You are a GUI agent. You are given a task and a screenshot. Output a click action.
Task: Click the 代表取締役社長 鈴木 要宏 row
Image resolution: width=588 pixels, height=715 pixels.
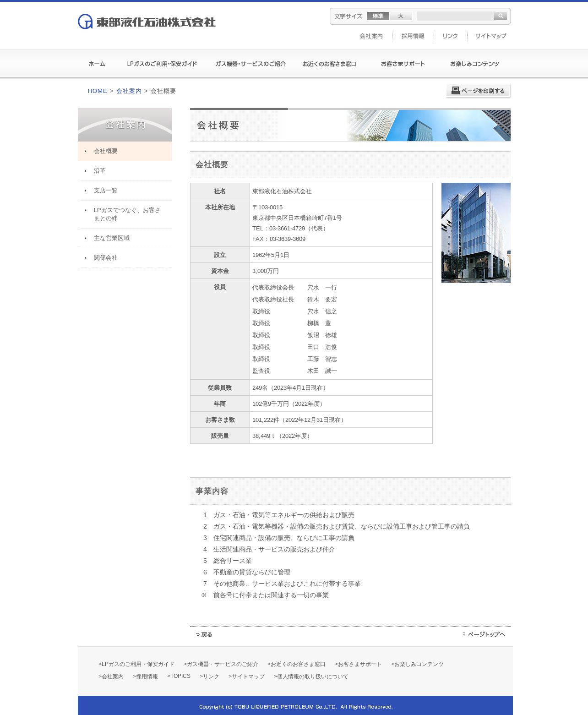294,300
